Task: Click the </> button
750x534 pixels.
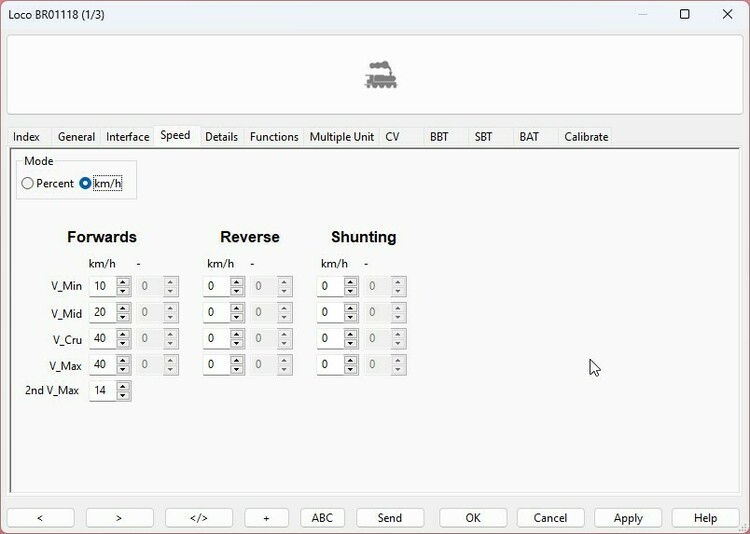Action: pyautogui.click(x=199, y=518)
